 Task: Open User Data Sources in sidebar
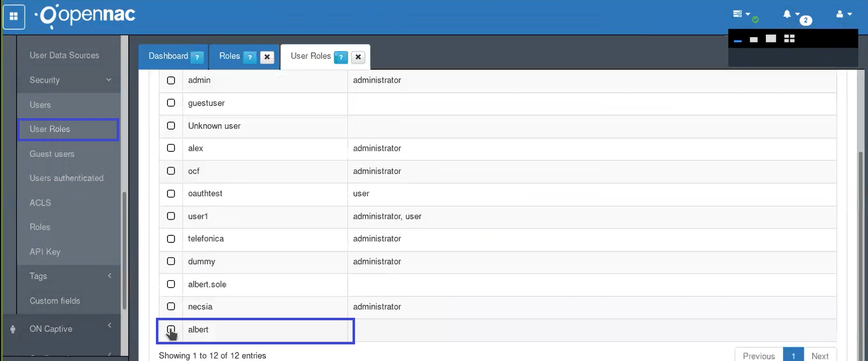[x=64, y=55]
